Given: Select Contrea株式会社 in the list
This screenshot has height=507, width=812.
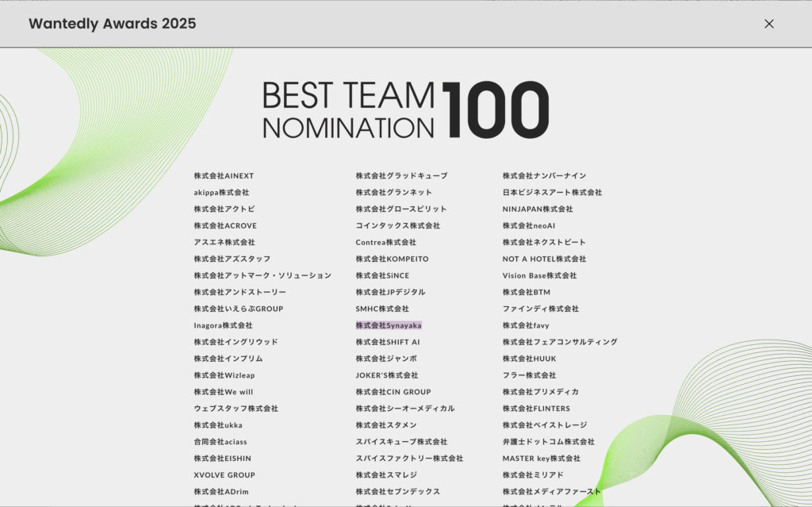Looking at the screenshot, I should click(386, 242).
